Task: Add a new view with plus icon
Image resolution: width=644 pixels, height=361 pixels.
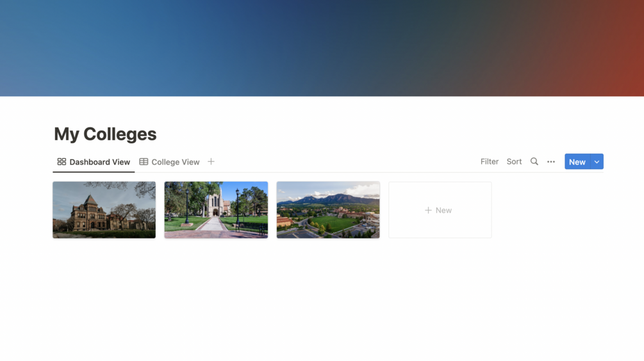Action: click(x=211, y=162)
